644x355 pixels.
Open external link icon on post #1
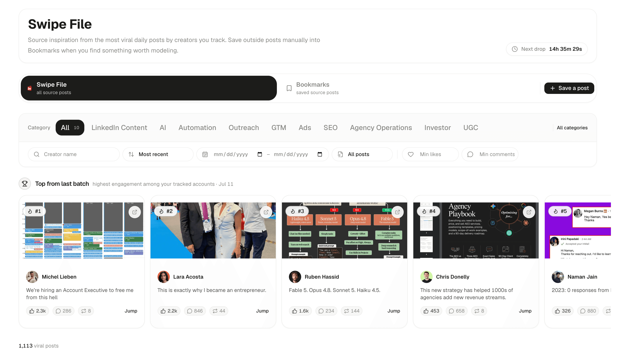pos(134,212)
